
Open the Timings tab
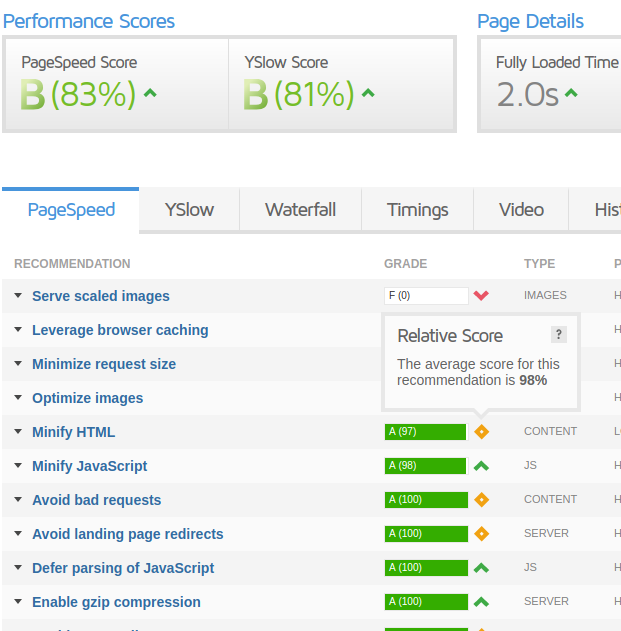(x=417, y=210)
